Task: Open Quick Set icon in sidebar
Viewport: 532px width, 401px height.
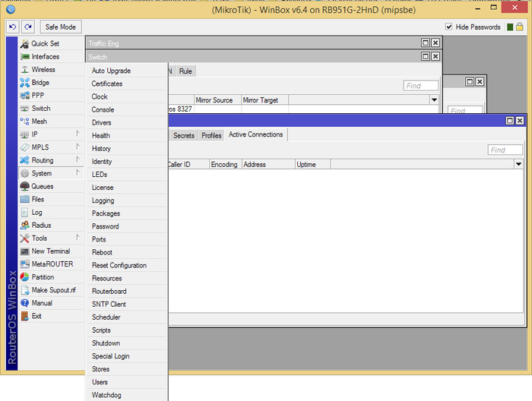Action: point(24,44)
